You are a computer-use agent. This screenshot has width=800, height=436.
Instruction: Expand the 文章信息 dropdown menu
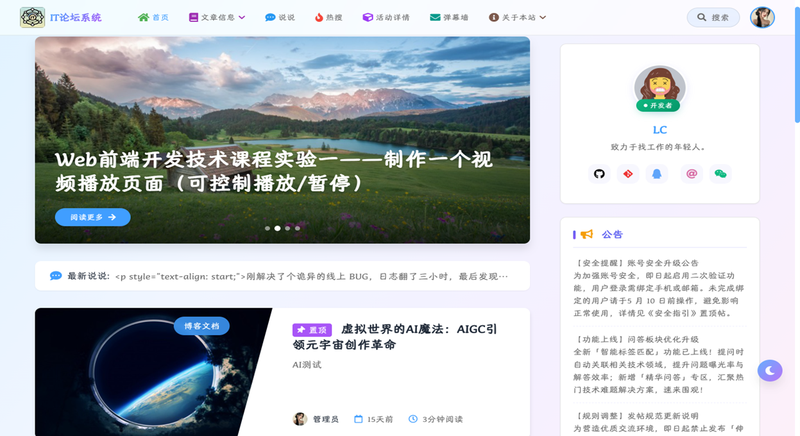[x=217, y=17]
